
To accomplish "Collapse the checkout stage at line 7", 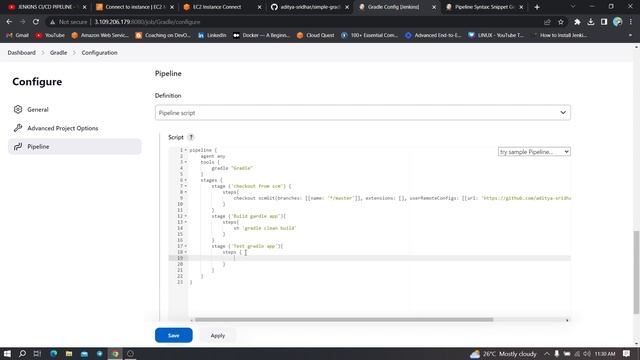I will 186,186.
